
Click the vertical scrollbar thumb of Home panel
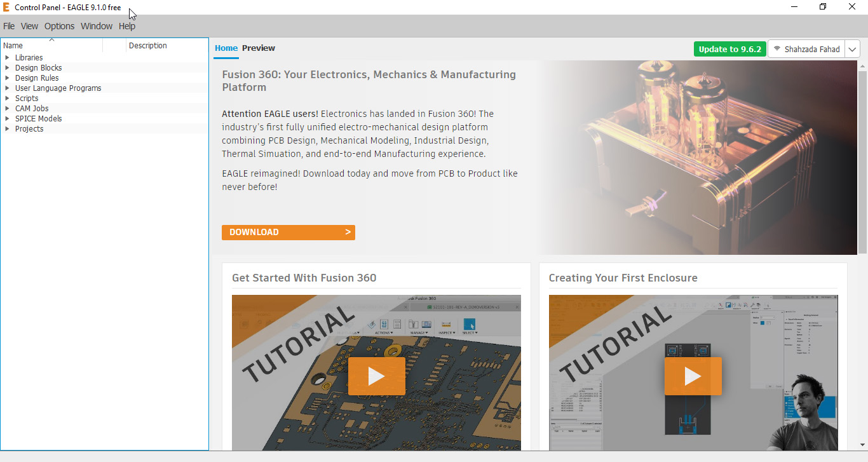pyautogui.click(x=863, y=161)
